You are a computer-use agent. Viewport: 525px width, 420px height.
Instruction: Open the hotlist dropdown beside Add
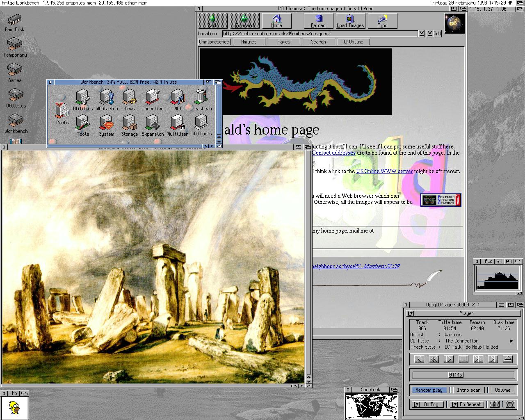tap(429, 34)
